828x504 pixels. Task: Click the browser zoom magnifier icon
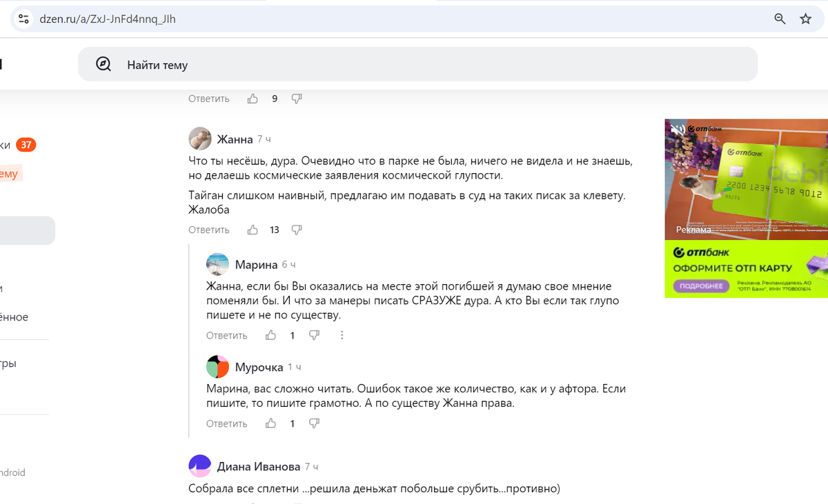780,19
